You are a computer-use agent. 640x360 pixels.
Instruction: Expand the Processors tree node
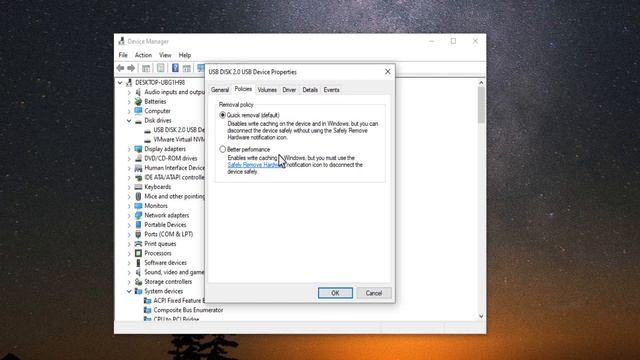tap(129, 253)
